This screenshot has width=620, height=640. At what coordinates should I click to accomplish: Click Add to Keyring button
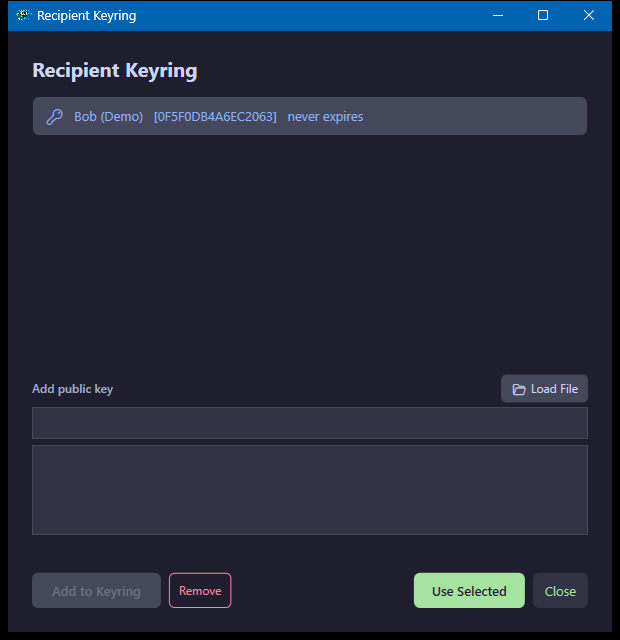tap(96, 591)
